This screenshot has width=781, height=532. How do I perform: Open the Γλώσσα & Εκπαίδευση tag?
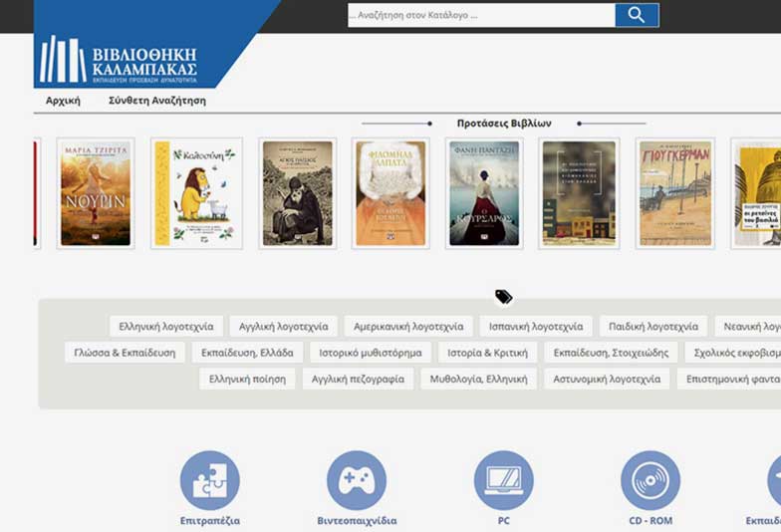pos(125,353)
